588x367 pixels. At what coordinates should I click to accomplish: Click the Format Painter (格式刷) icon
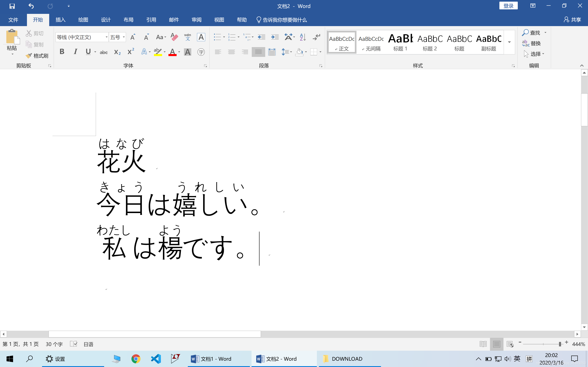tap(37, 56)
